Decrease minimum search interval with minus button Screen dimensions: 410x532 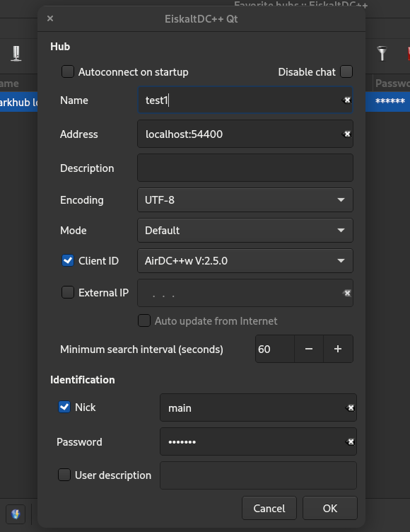tap(309, 349)
